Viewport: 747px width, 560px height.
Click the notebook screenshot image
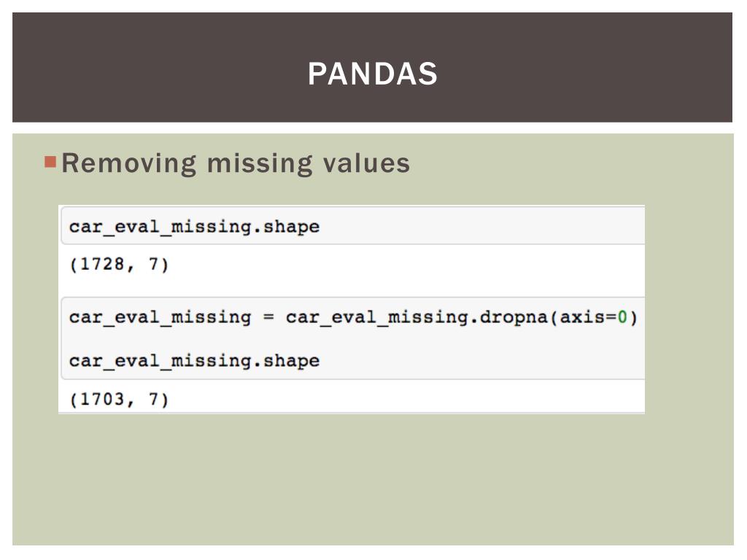(352, 309)
